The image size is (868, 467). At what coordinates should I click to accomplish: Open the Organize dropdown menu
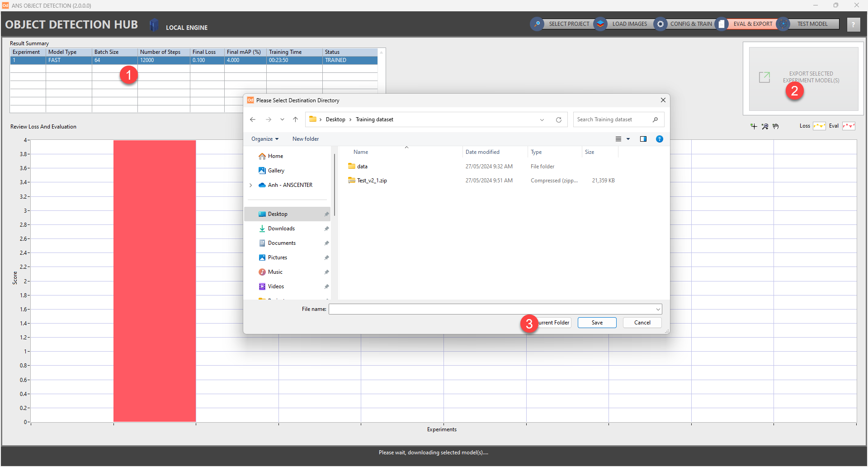pos(265,139)
